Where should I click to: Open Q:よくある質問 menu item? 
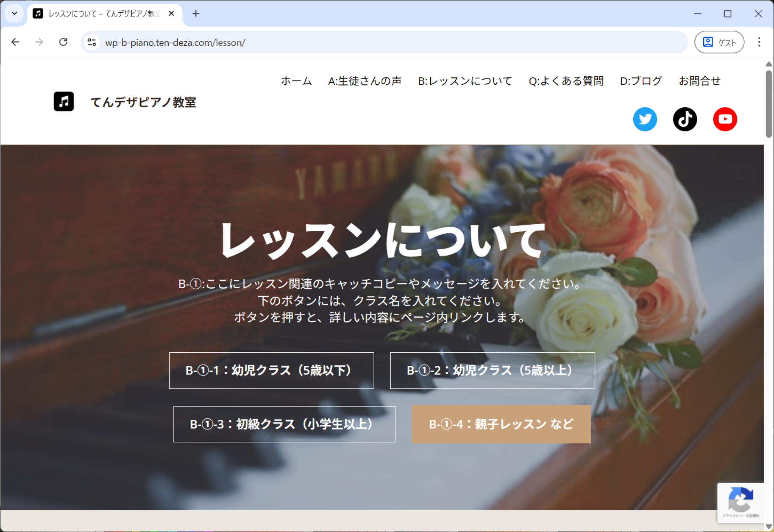(x=566, y=81)
